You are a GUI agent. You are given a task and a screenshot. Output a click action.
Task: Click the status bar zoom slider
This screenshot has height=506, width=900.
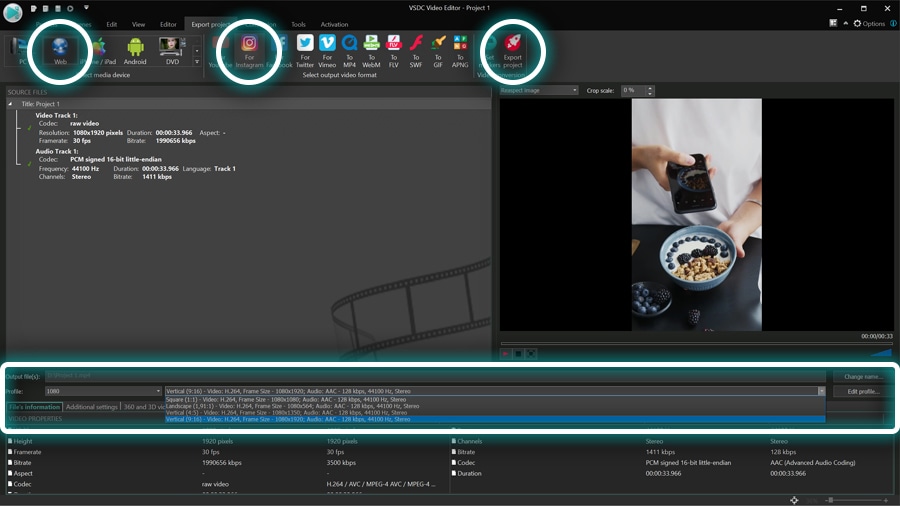click(858, 500)
